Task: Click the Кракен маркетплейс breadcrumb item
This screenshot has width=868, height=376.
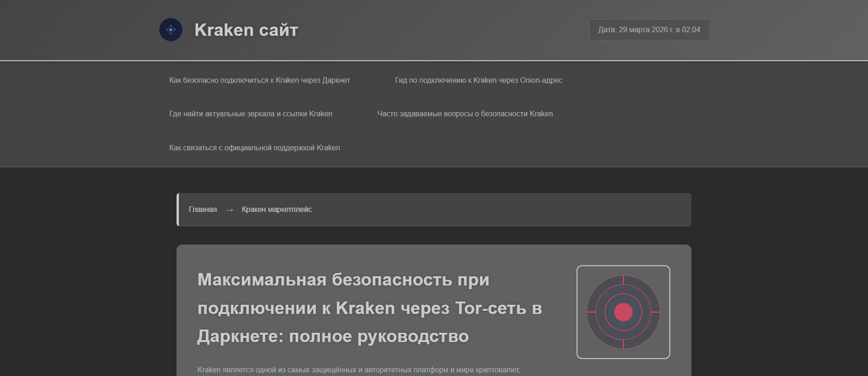Action: pyautogui.click(x=277, y=209)
